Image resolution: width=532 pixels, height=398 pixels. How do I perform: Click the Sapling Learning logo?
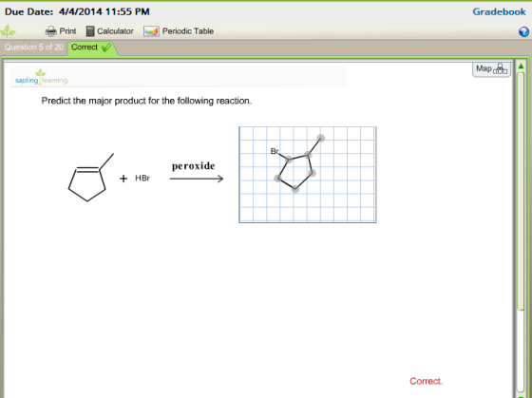(x=42, y=77)
